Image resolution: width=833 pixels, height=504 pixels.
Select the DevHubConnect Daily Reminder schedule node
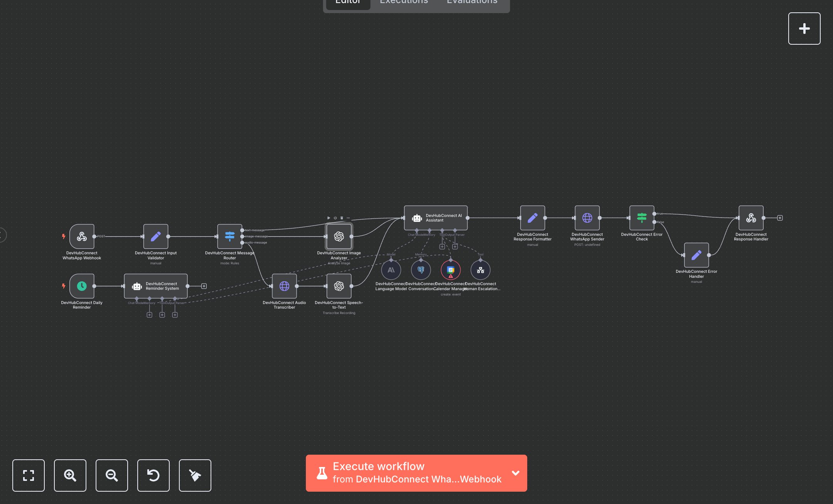(x=82, y=286)
